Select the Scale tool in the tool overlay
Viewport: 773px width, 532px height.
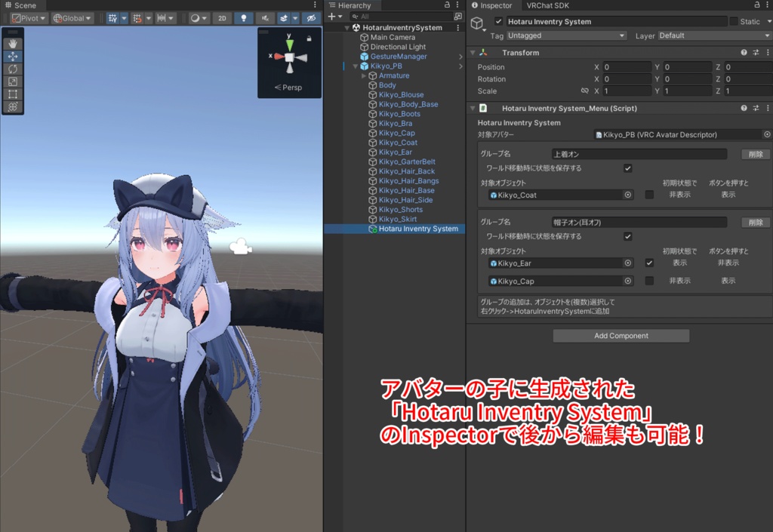13,81
